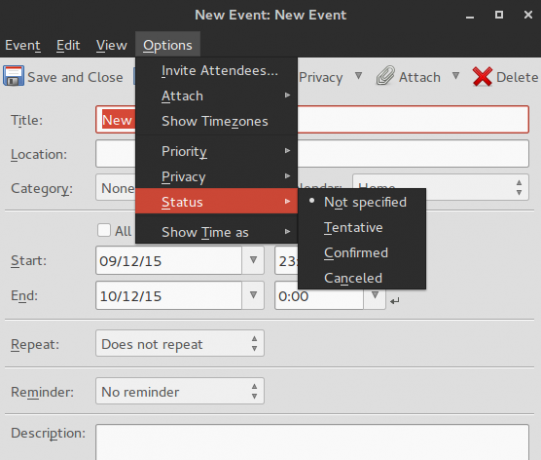Open the Edit menu
The width and height of the screenshot is (541, 460).
tap(68, 45)
